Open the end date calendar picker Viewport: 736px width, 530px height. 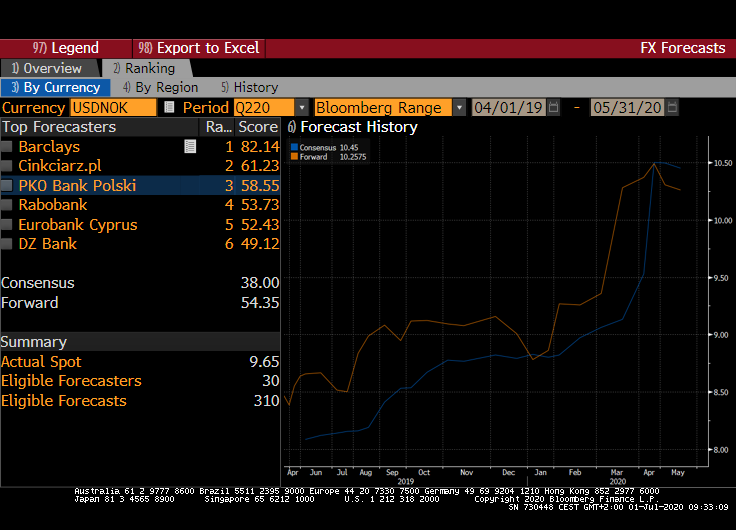click(x=672, y=107)
